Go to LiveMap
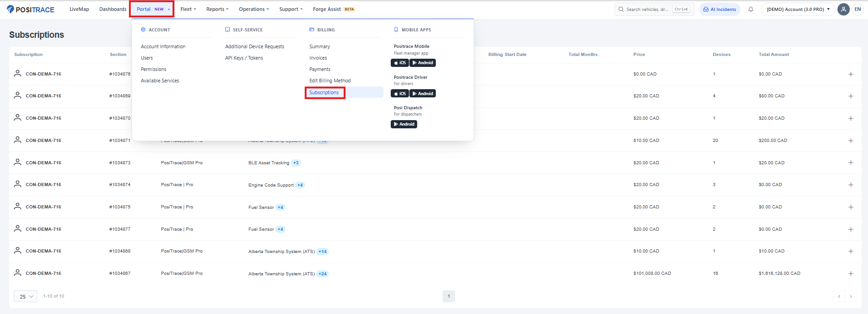 pyautogui.click(x=79, y=9)
